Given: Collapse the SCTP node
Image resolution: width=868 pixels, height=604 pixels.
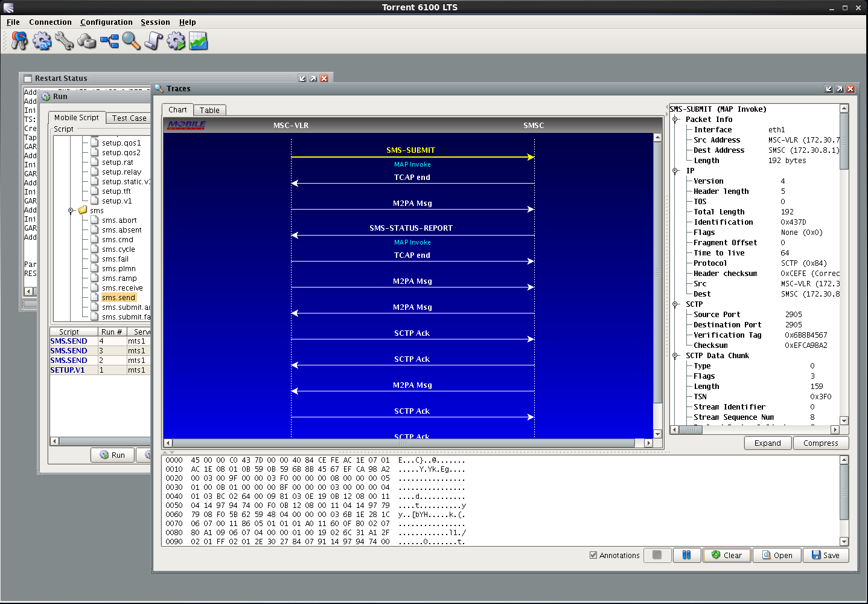Looking at the screenshot, I should point(675,304).
